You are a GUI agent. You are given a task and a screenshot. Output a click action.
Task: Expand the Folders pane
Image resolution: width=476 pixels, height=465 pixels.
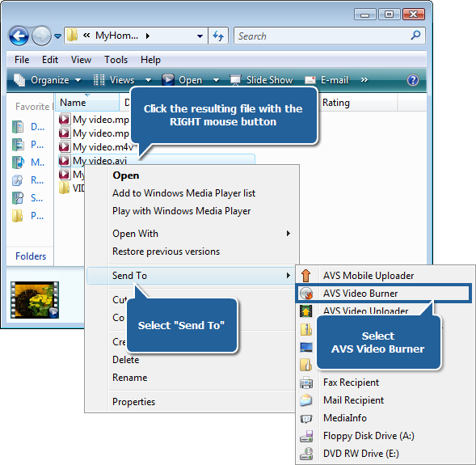(x=31, y=256)
